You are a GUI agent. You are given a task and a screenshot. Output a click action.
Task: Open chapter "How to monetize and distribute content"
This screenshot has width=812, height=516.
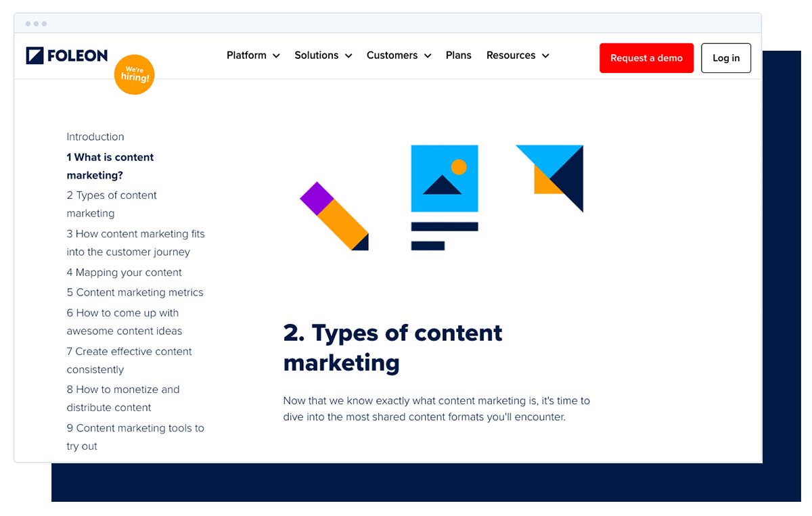pyautogui.click(x=123, y=398)
